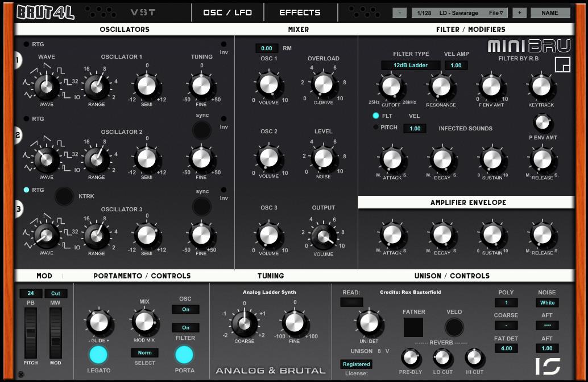This screenshot has height=382, width=588.
Task: Toggle Oscillator 2 RTG LED
Action: (x=26, y=118)
